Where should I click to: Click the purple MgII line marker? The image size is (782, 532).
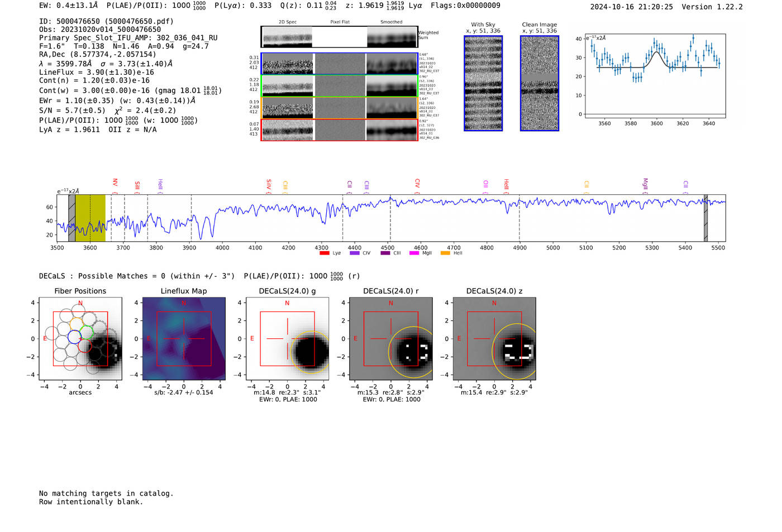645,186
